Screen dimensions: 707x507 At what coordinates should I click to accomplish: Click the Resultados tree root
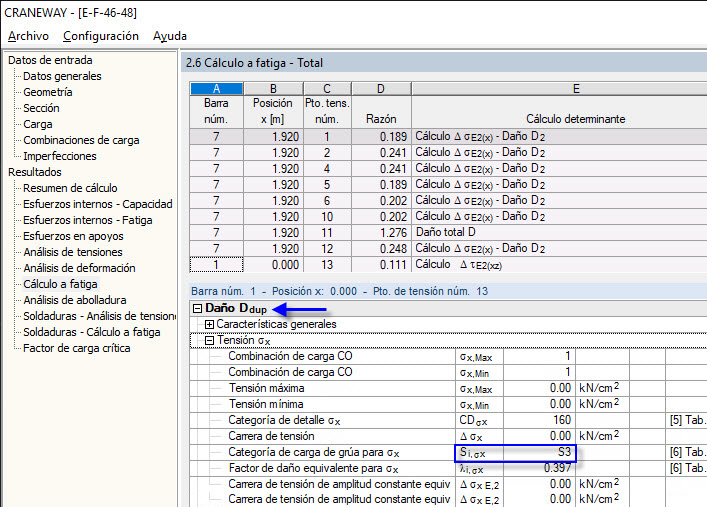[x=35, y=172]
